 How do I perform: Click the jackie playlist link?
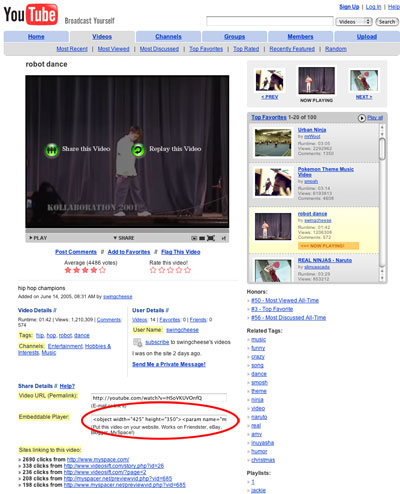(258, 490)
